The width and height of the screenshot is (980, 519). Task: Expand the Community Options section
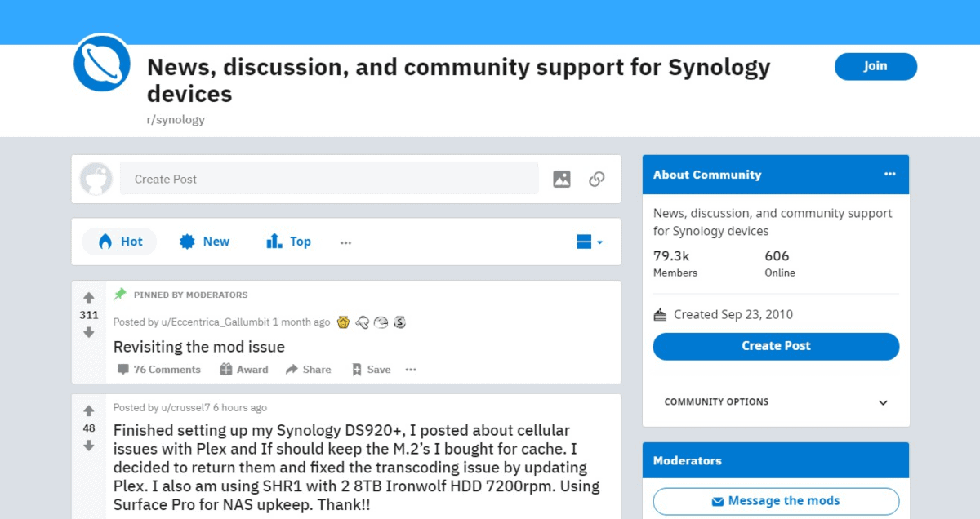pos(776,401)
